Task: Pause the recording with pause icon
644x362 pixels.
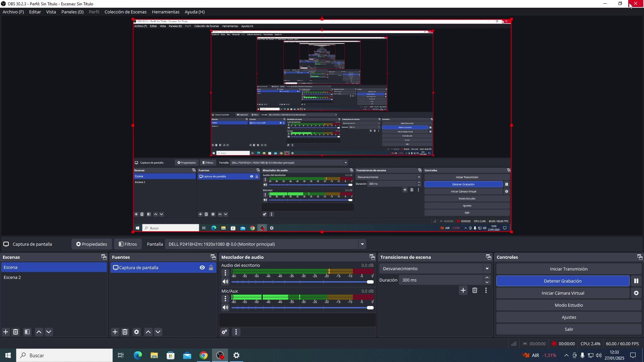Action: point(636,281)
